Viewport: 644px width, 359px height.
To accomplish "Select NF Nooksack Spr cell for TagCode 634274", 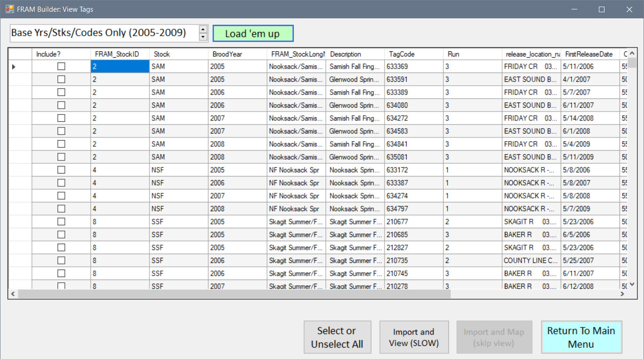I will (296, 196).
